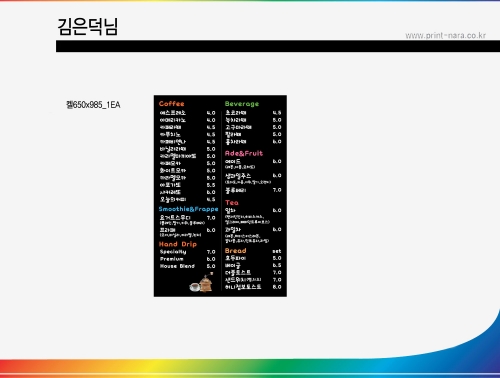This screenshot has height=378, width=500.
Task: Click the Premium menu item
Action: click(171, 259)
